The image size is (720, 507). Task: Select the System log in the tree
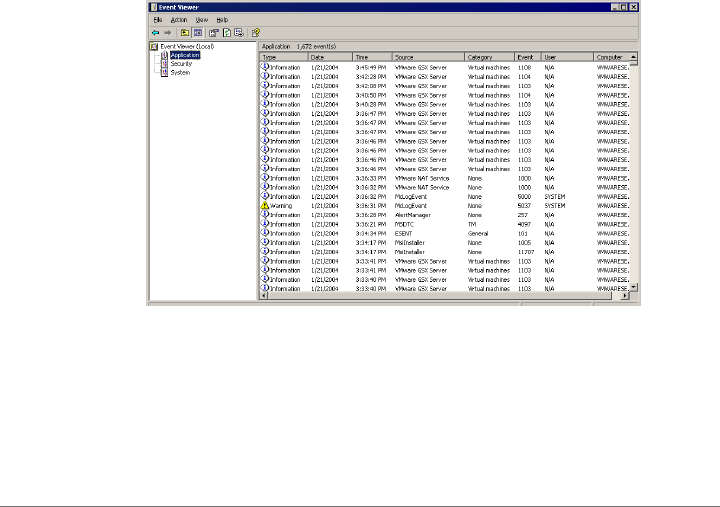pyautogui.click(x=179, y=72)
